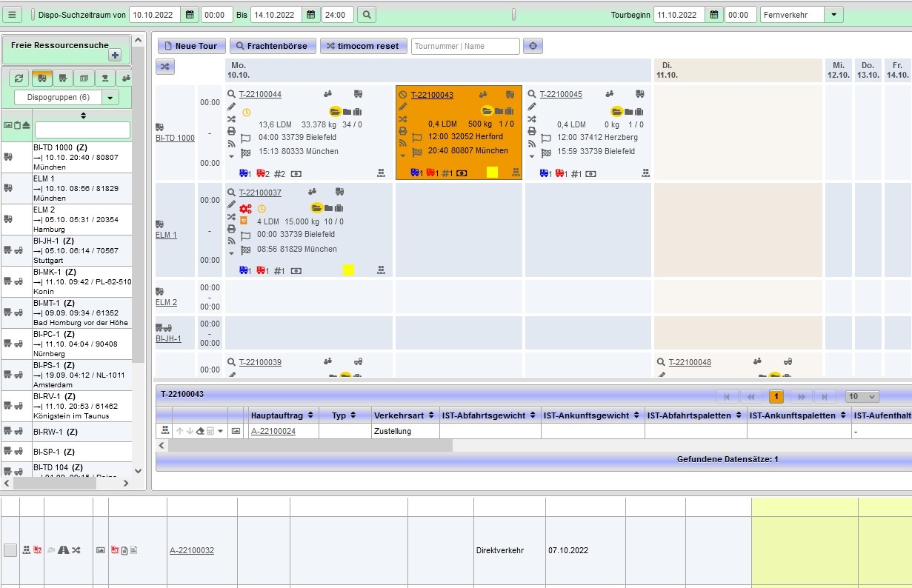The height and width of the screenshot is (588, 912).
Task: Open vehicle link ELM 1 in schedule
Action: click(166, 235)
